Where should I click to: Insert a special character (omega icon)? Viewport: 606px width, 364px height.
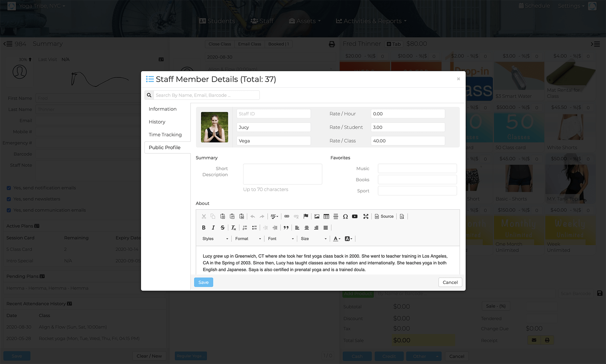(x=345, y=216)
